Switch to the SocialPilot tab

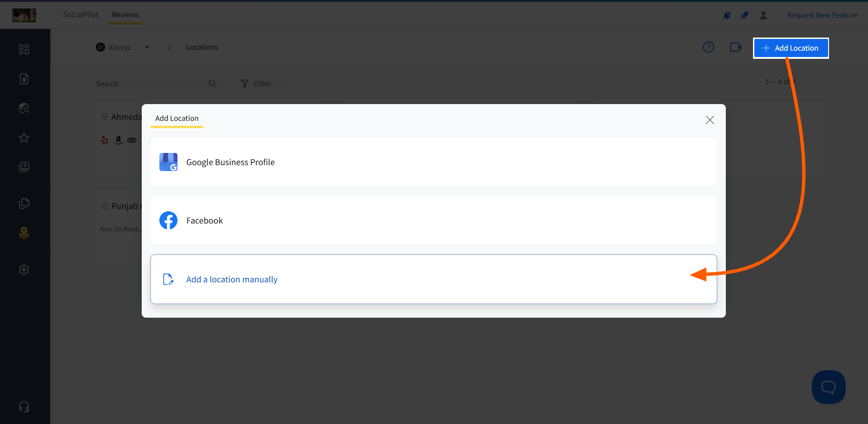click(81, 14)
